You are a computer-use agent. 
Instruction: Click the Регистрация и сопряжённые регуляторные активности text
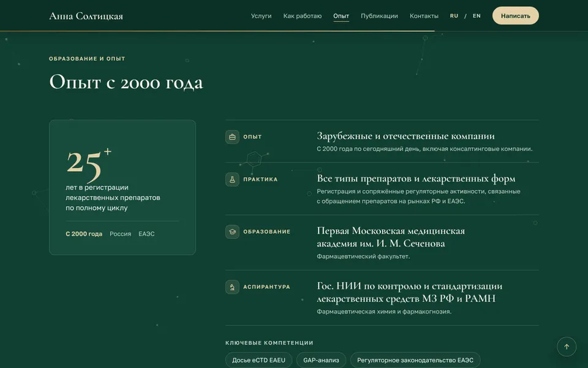[x=418, y=196]
